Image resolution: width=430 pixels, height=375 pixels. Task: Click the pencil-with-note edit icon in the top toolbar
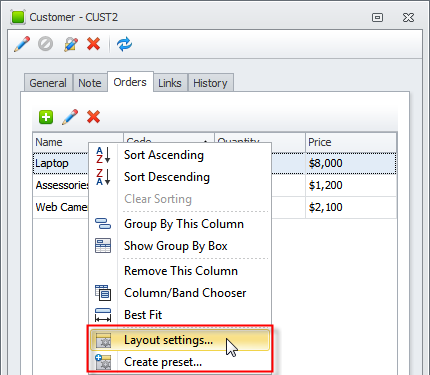click(x=71, y=44)
